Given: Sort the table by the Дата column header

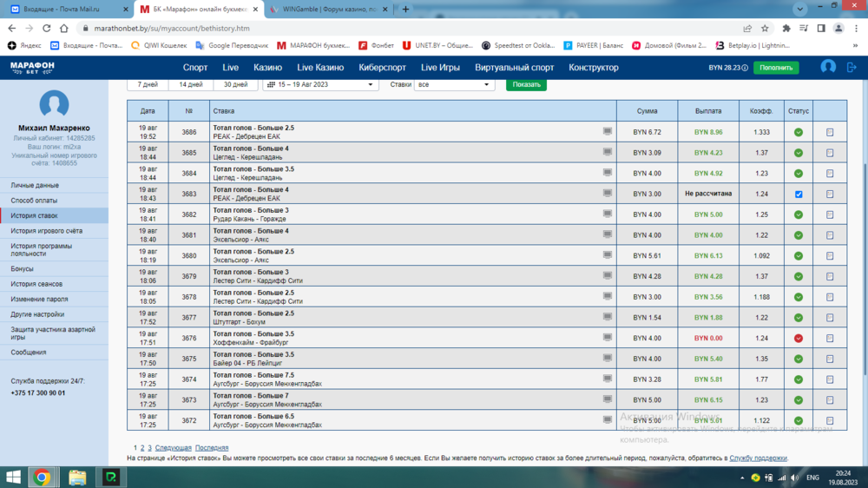Looking at the screenshot, I should (148, 111).
